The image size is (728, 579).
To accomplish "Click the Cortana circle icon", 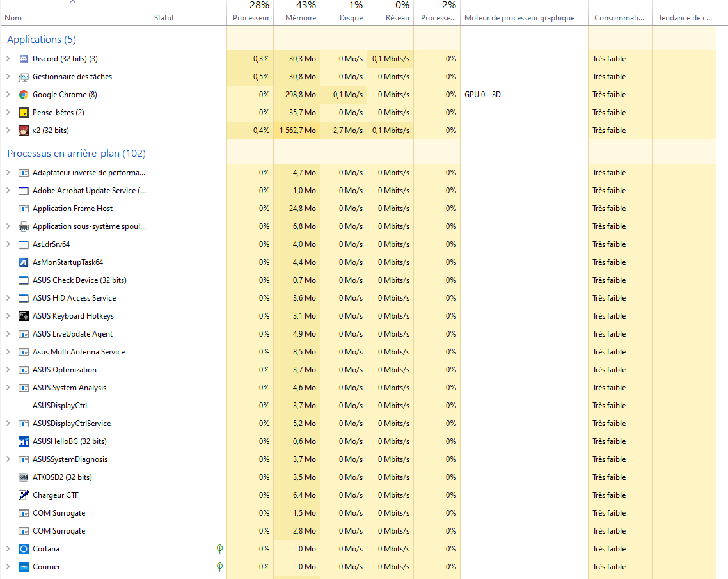I will pyautogui.click(x=24, y=549).
